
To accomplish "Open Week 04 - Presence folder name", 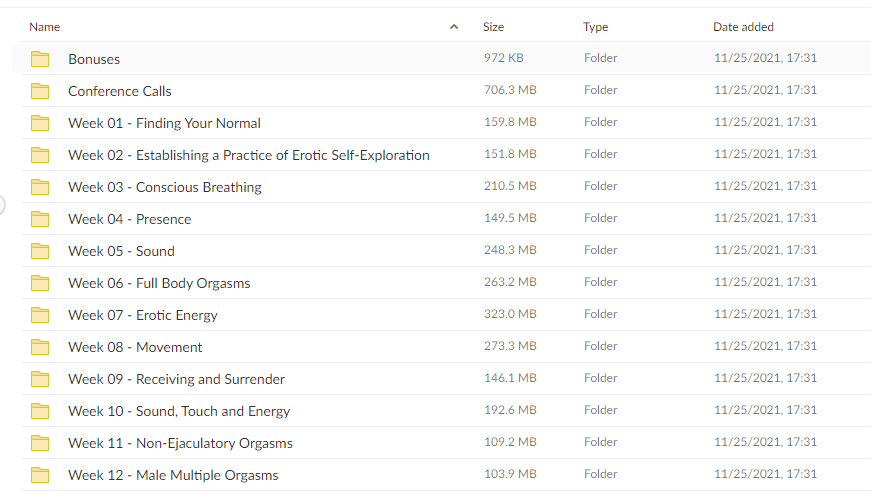I will (x=129, y=219).
